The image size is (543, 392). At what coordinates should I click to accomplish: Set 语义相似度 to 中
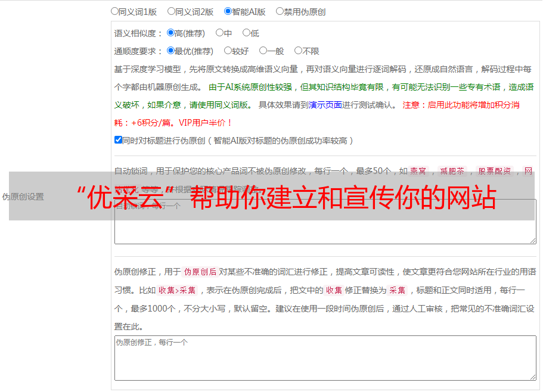tap(219, 33)
